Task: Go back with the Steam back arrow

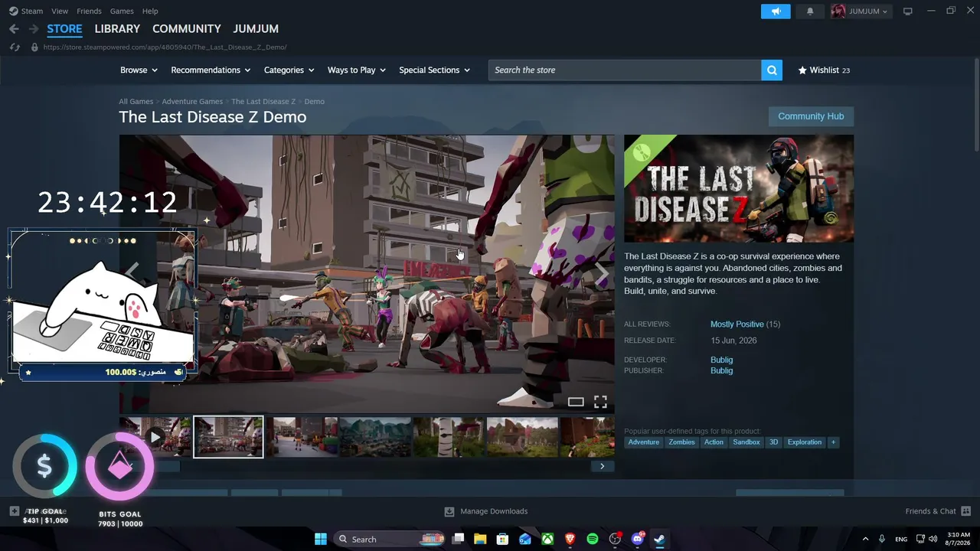Action: click(x=14, y=29)
